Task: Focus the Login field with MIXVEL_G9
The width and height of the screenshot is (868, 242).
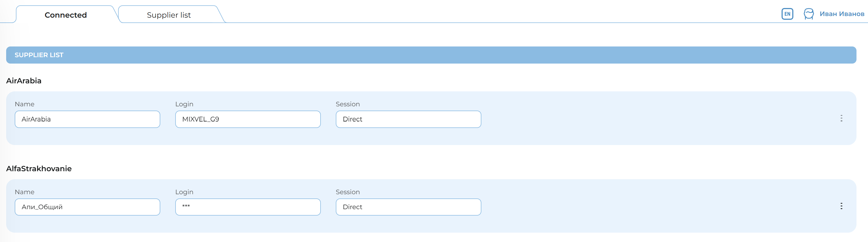Action: (x=248, y=119)
